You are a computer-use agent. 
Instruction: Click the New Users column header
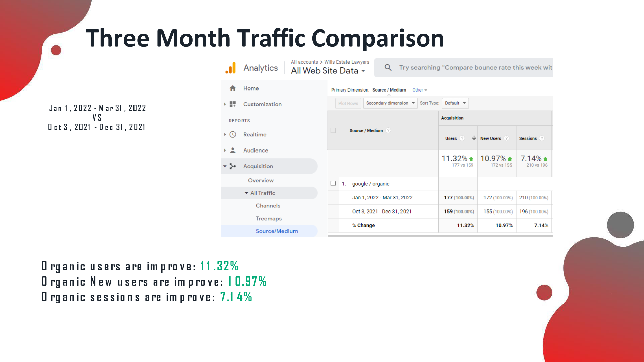pos(490,138)
